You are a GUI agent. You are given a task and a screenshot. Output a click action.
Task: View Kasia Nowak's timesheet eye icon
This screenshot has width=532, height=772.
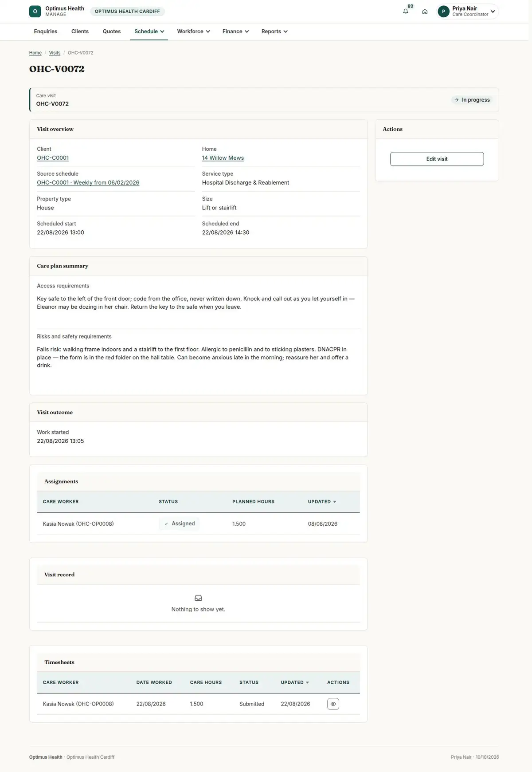(333, 704)
